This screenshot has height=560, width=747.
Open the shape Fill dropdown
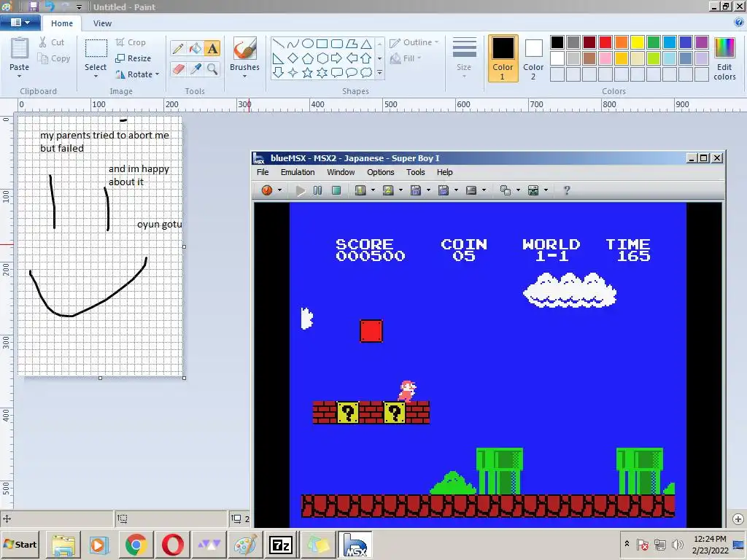coord(406,58)
